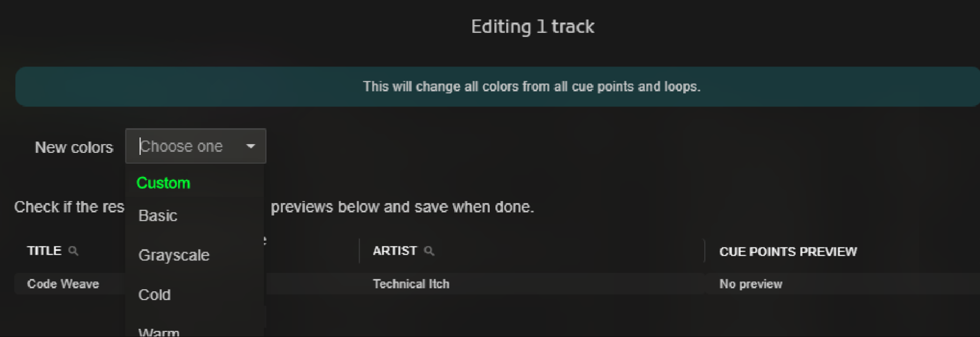Click the 'Editing 1 track' heading
This screenshot has width=980, height=337.
[532, 27]
